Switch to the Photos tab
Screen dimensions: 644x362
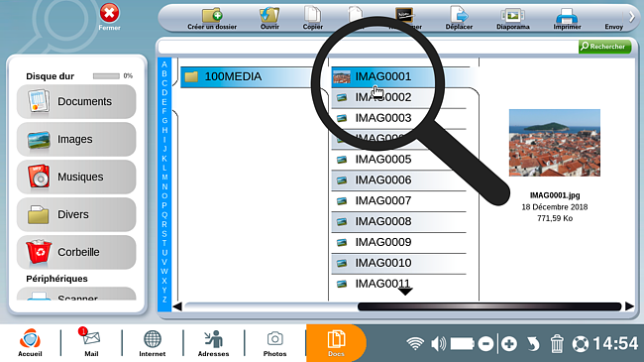274,343
